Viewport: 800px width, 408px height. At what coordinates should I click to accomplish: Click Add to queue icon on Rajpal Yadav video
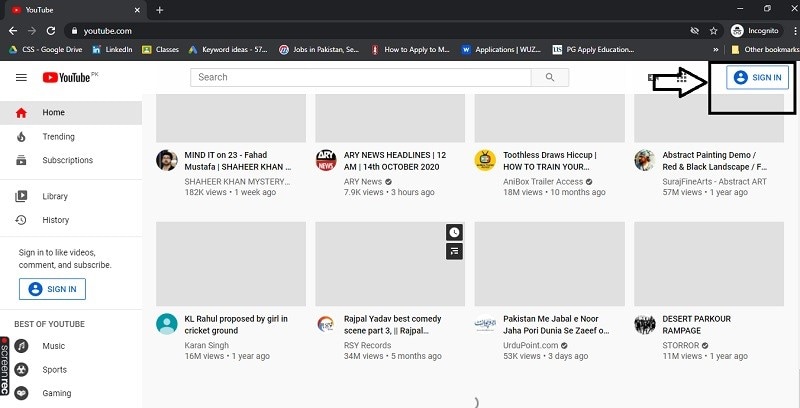454,251
